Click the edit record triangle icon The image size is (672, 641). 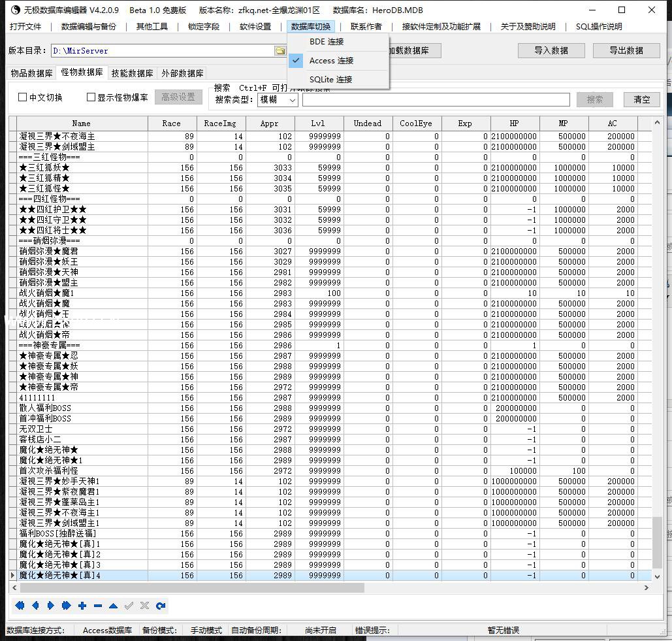click(113, 606)
